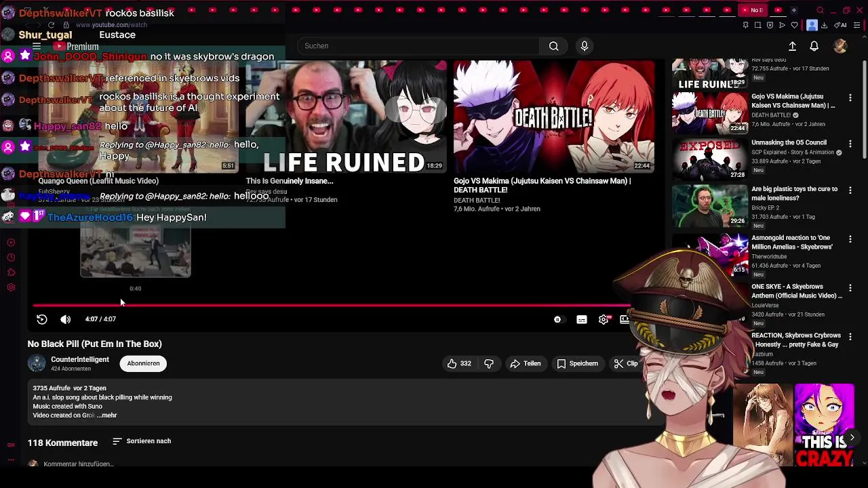The image size is (868, 488).
Task: Open the YouTube account avatar menu
Action: pos(840,46)
